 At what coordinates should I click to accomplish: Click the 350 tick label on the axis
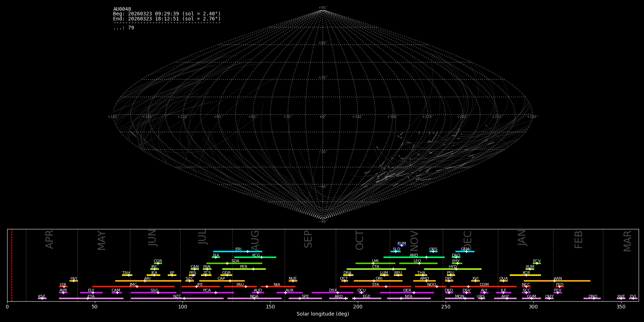tap(621, 307)
